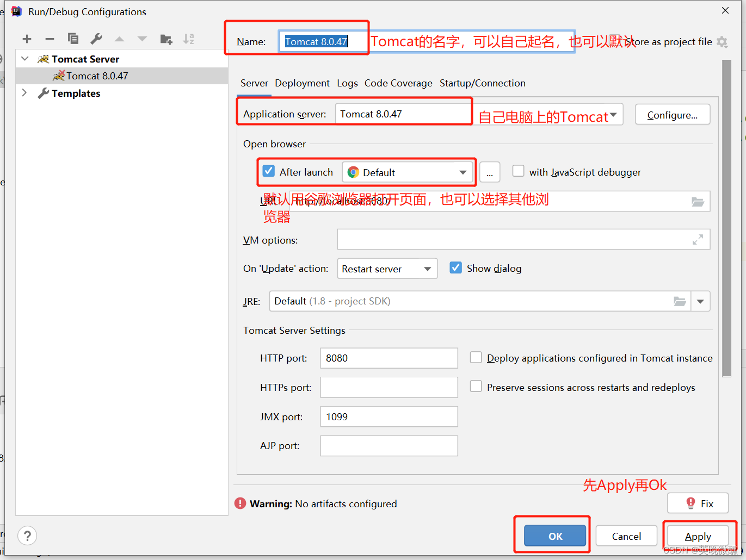
Task: Click JMX port field with 1099
Action: coord(389,416)
